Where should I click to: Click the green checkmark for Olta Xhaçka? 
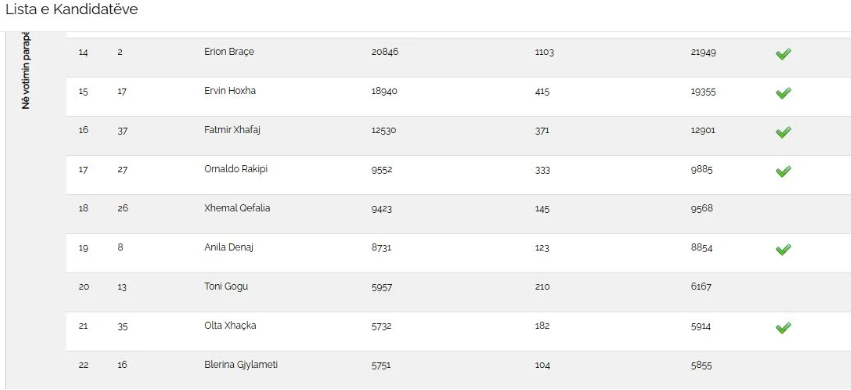click(x=783, y=327)
